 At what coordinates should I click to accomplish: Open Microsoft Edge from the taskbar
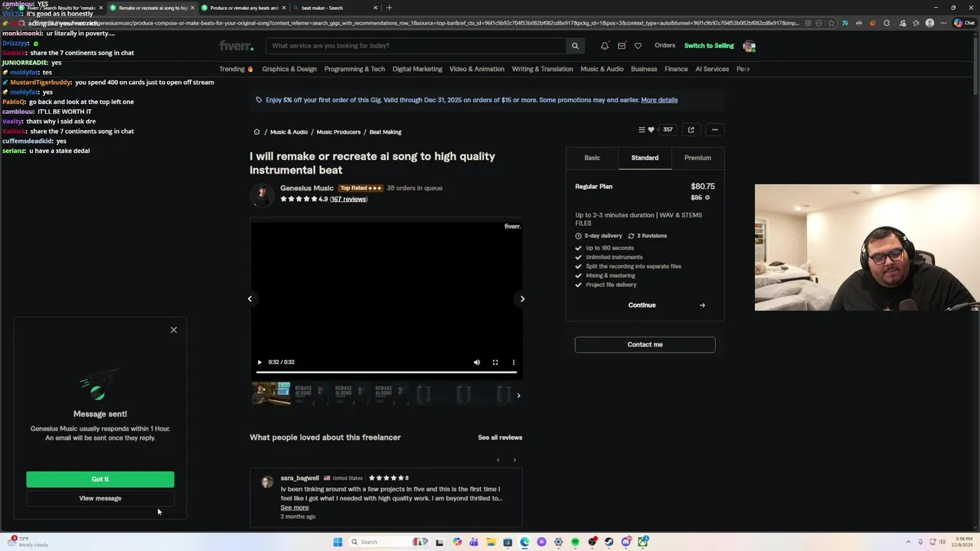(524, 542)
